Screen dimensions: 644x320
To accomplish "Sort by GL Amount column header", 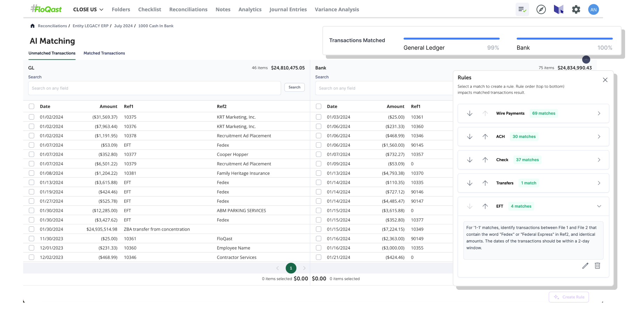I will point(108,106).
